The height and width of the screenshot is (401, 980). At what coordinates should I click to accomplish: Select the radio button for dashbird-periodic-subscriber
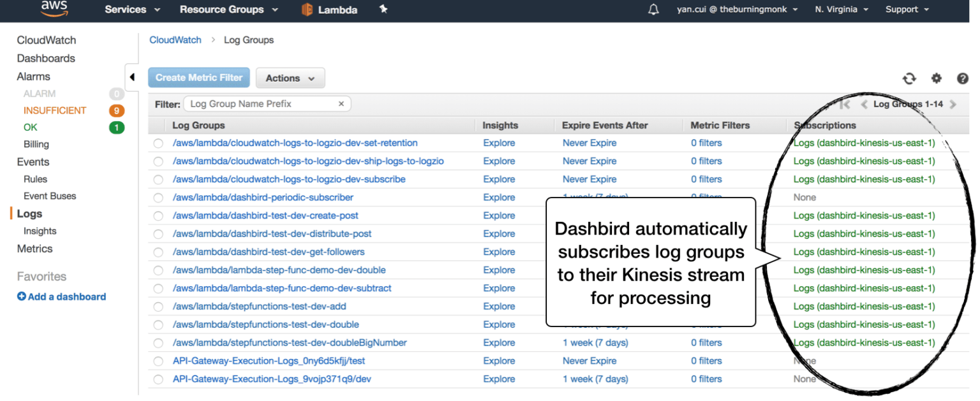tap(158, 198)
